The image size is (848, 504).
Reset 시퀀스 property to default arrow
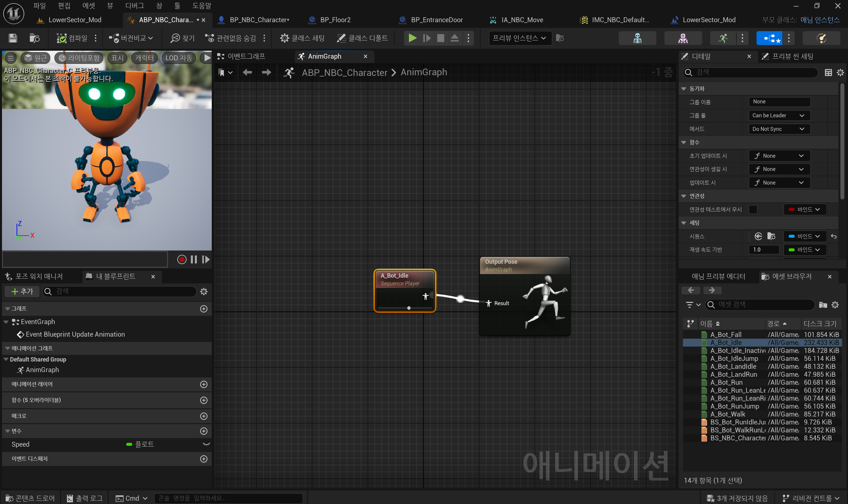pos(834,236)
